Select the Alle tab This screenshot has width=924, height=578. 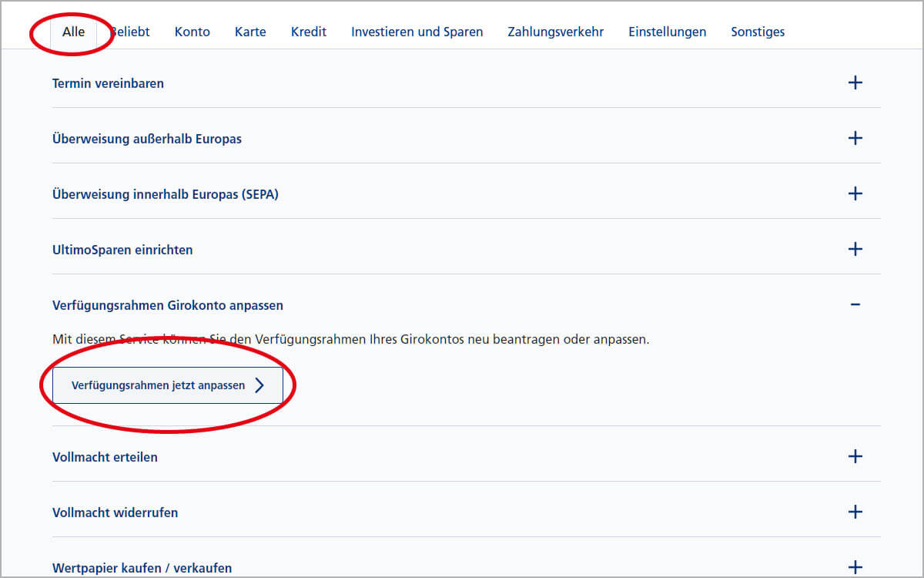coord(73,32)
